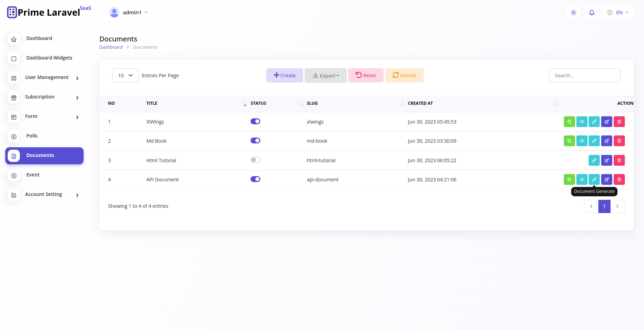Open the EN language selector
The height and width of the screenshot is (330, 644).
(618, 12)
